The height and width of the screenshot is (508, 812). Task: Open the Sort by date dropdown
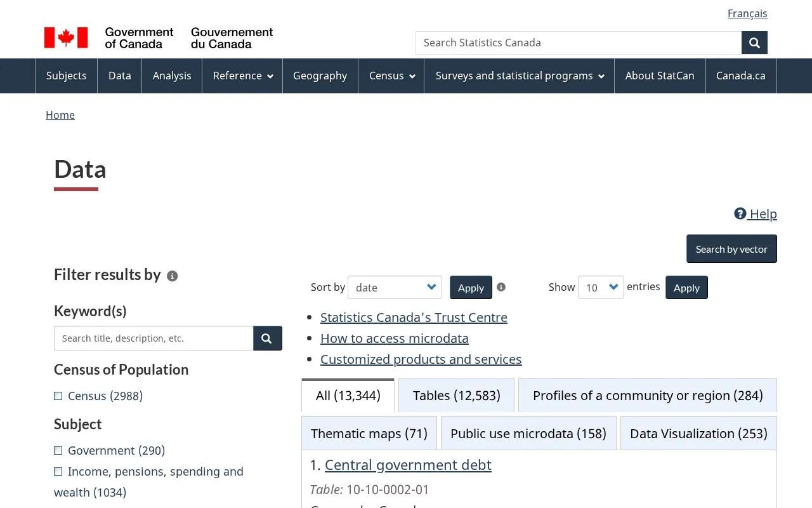coord(395,287)
